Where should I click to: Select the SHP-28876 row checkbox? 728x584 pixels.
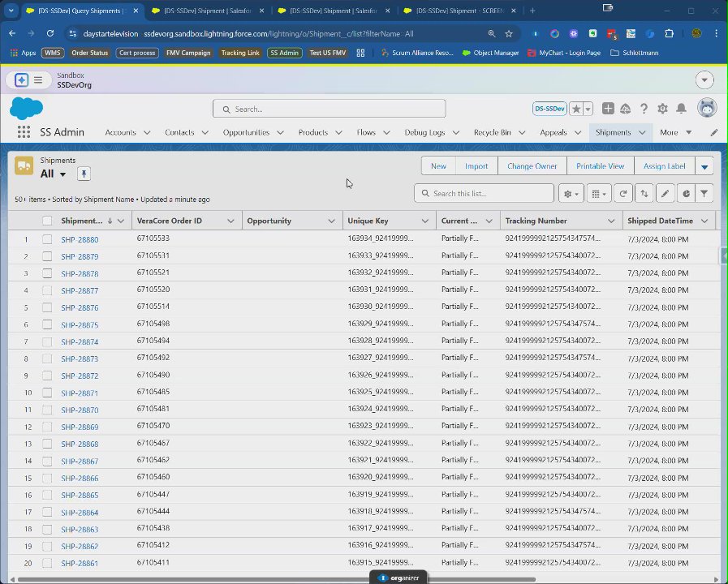(x=47, y=307)
